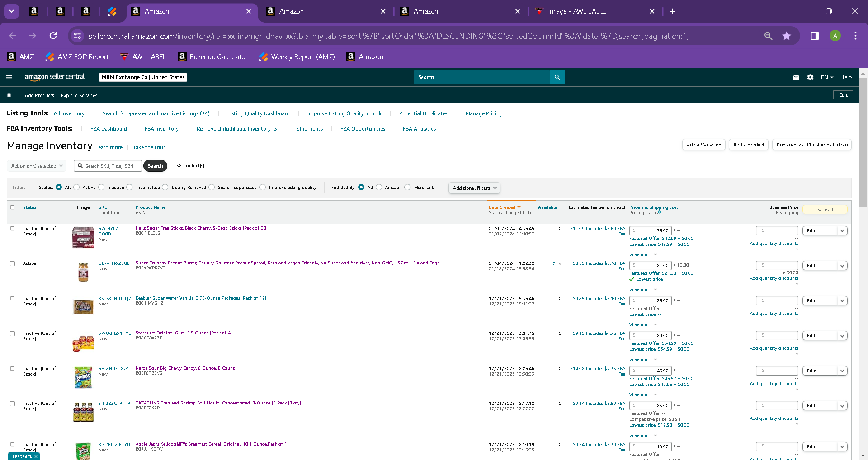Image resolution: width=868 pixels, height=460 pixels.
Task: Open the Additional filters dropdown
Action: pyautogui.click(x=474, y=188)
